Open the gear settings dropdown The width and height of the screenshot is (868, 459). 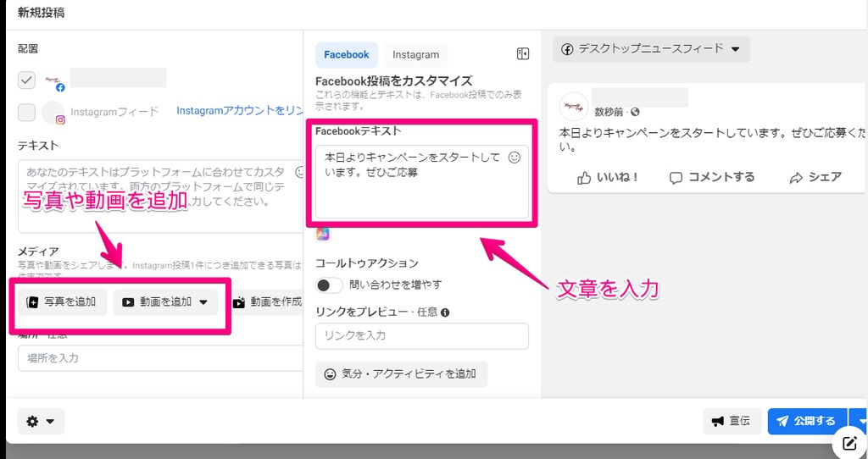41,422
